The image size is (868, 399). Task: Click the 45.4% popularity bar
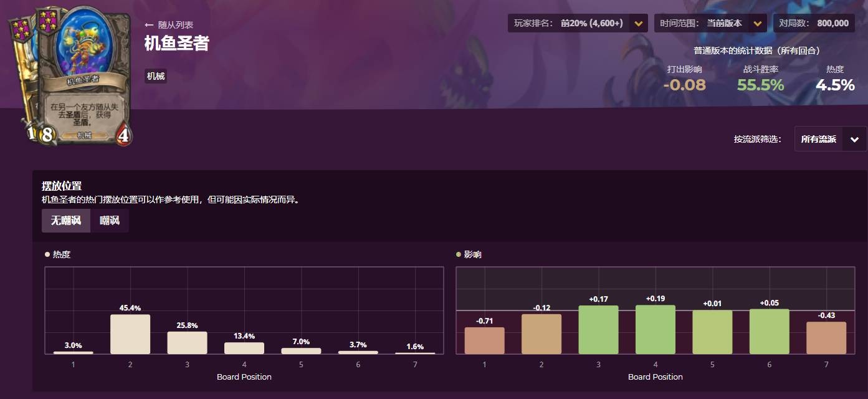[130, 334]
